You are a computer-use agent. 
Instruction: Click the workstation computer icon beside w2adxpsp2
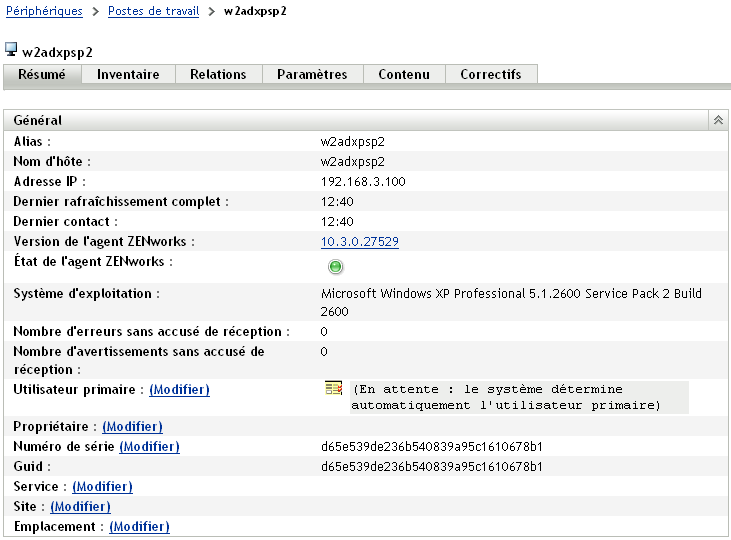[11, 49]
